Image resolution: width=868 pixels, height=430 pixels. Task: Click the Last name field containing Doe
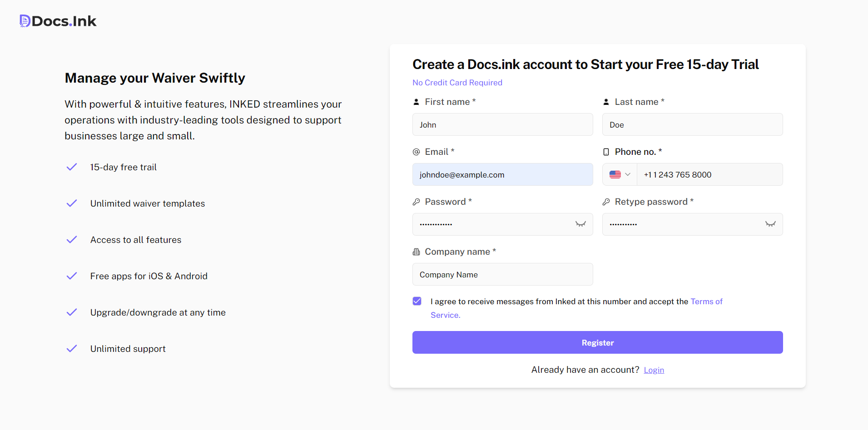tap(692, 124)
